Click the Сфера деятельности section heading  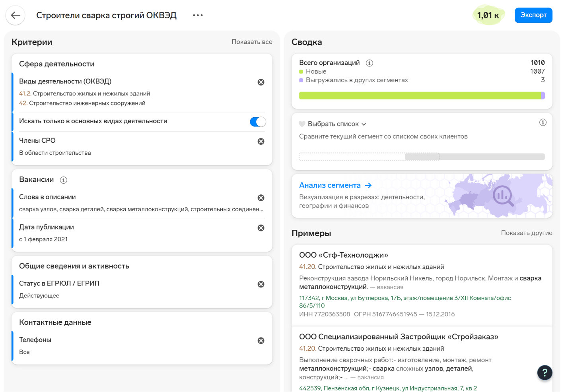click(56, 64)
